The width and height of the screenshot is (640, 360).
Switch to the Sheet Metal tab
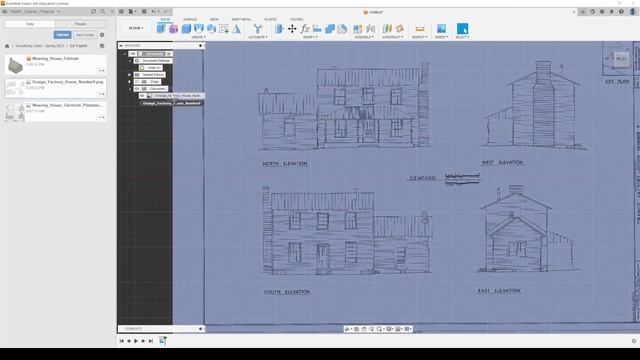241,19
